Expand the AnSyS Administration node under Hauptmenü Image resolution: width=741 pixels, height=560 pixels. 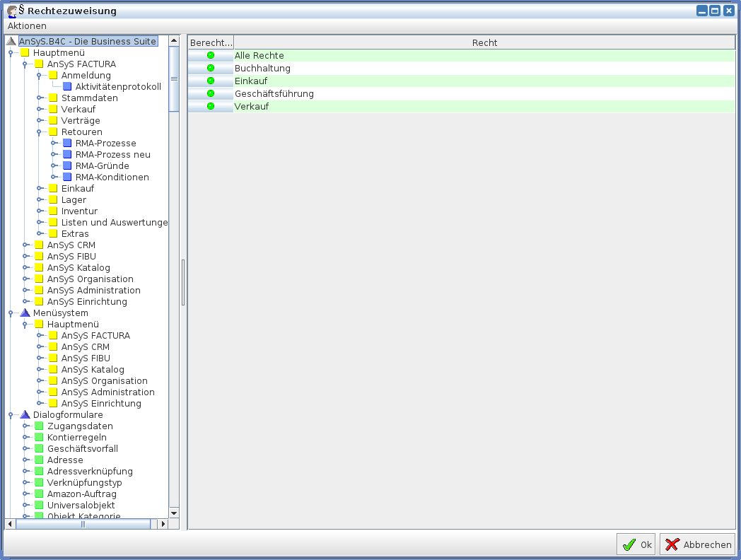pyautogui.click(x=25, y=291)
